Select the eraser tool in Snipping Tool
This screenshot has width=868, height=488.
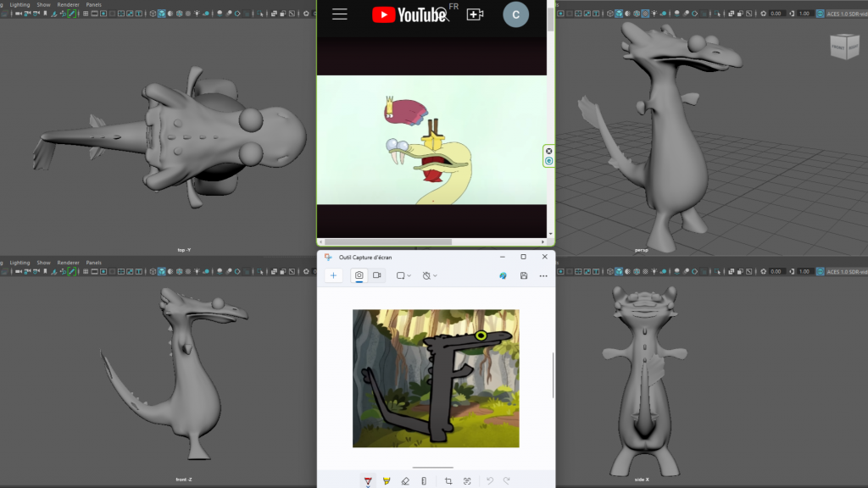[405, 481]
